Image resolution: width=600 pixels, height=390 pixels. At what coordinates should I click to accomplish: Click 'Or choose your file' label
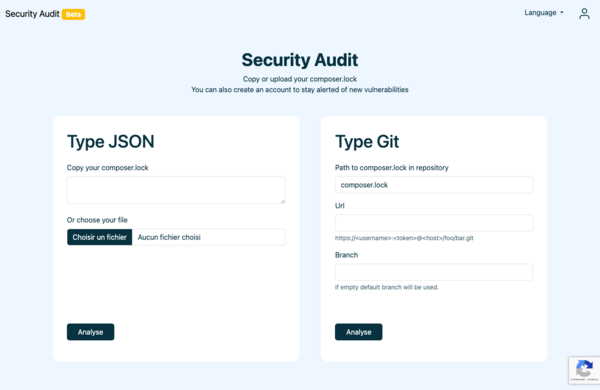pyautogui.click(x=97, y=220)
